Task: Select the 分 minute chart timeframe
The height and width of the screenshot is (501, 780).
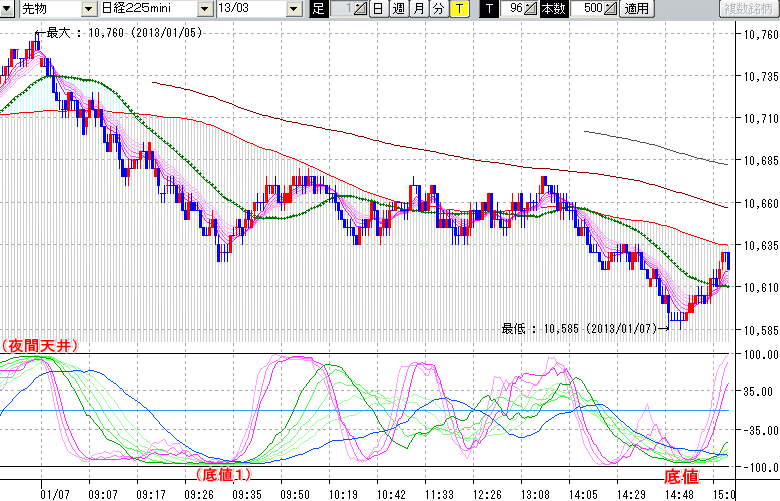Action: (439, 9)
